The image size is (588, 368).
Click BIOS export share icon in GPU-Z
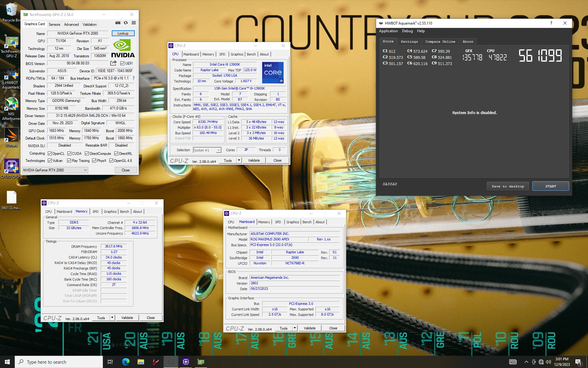click(x=113, y=63)
